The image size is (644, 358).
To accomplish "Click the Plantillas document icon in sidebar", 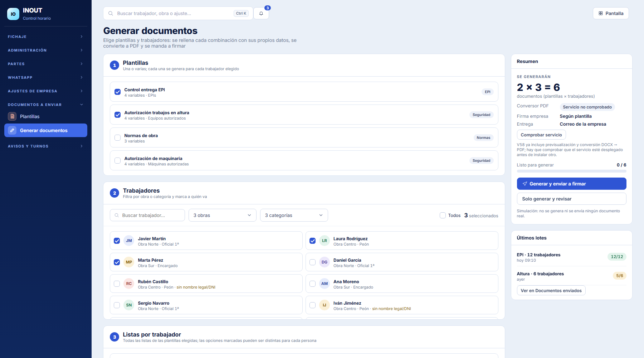I will 12,116.
